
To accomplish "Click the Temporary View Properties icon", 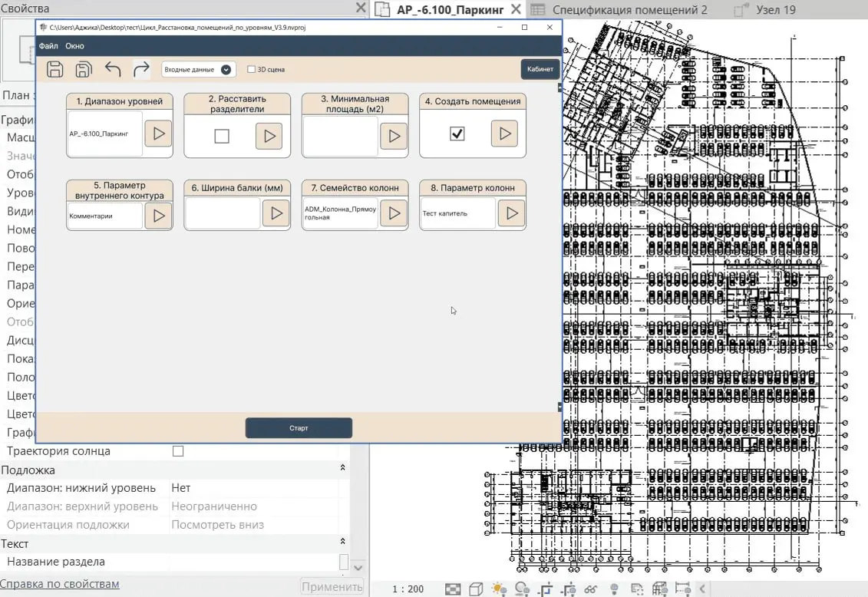I will (637, 589).
